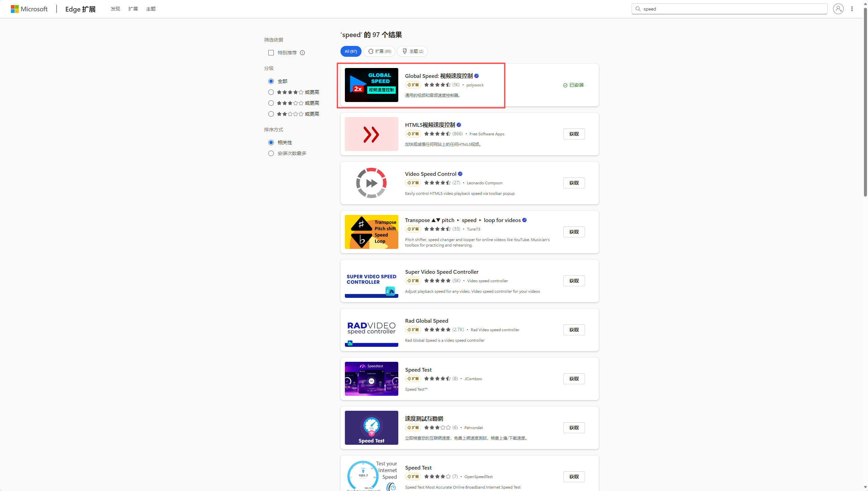Click the Rad Video speed controller logo
This screenshot has height=491, width=868.
(x=371, y=330)
